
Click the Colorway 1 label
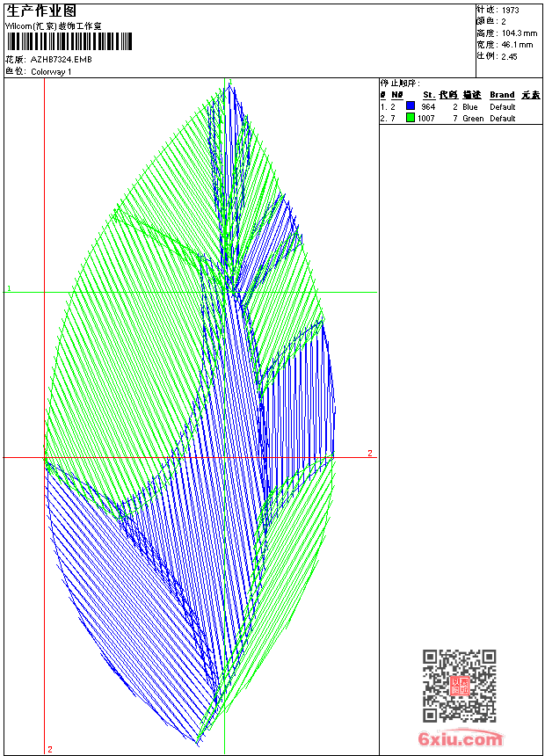click(51, 72)
